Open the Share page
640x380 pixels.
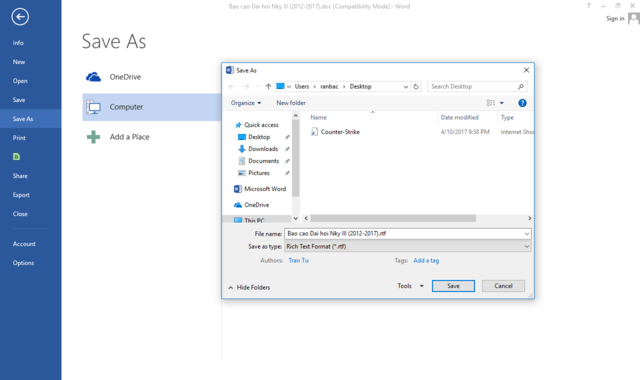(x=20, y=176)
